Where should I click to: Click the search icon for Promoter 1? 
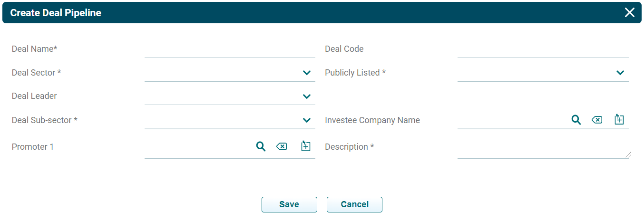[x=261, y=146]
